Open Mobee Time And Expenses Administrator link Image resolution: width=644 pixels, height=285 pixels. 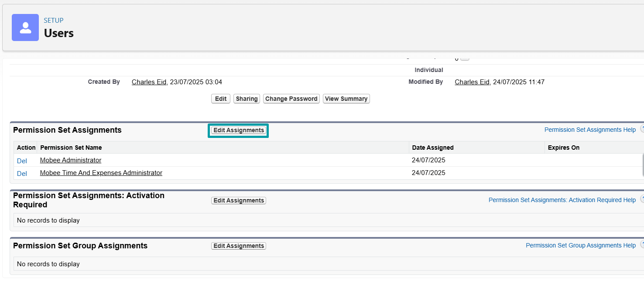click(101, 173)
